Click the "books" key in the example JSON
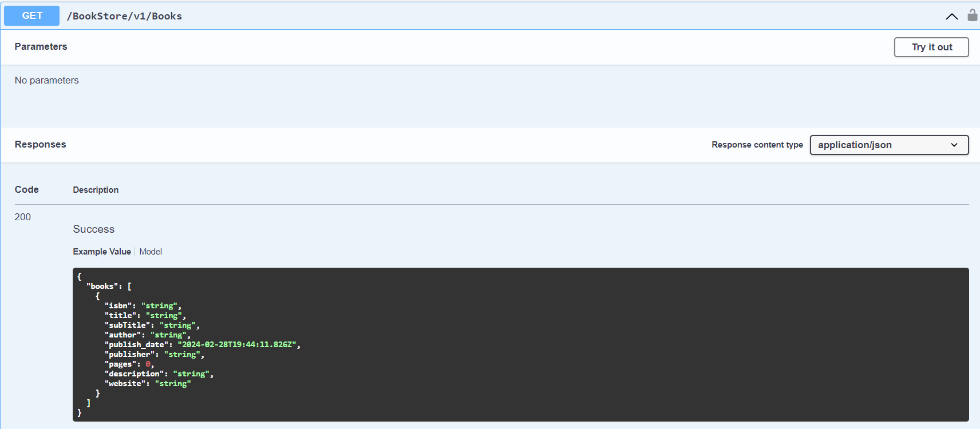 coord(102,286)
